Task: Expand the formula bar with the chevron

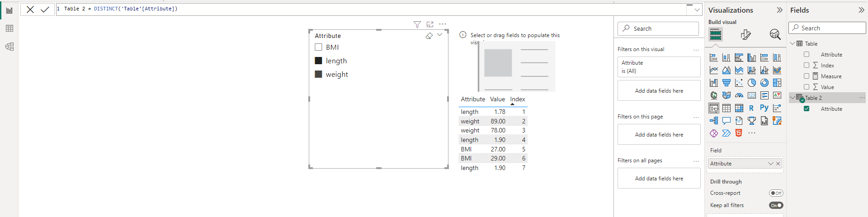Action: [697, 9]
